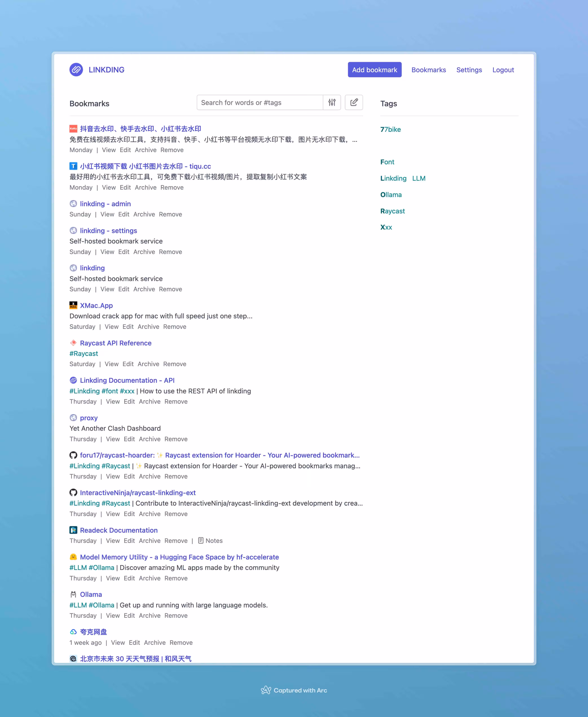Open the Bookmarks nav menu
The width and height of the screenshot is (588, 717).
(x=429, y=70)
